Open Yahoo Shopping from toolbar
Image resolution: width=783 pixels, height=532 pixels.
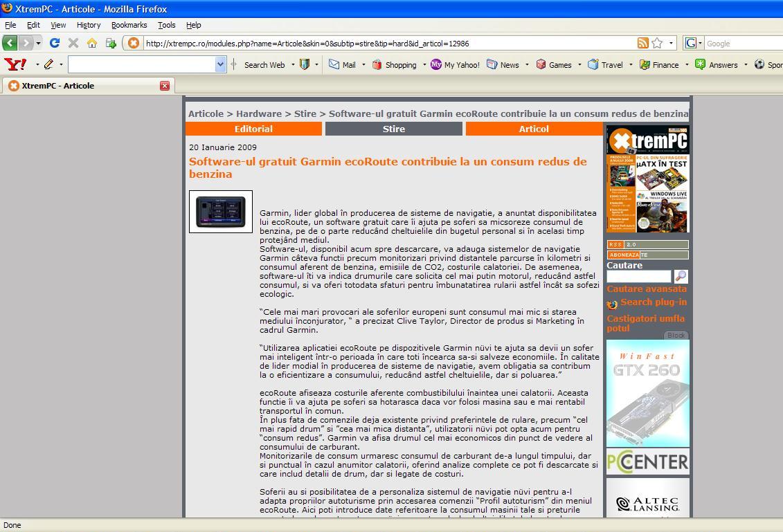coord(395,64)
